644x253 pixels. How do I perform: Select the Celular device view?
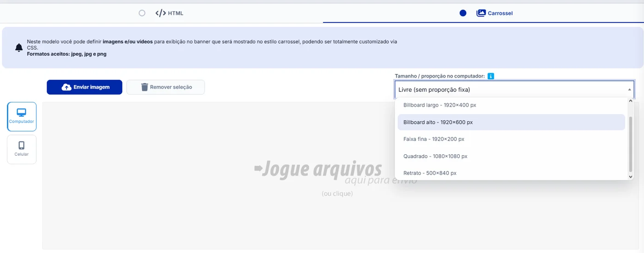pyautogui.click(x=22, y=149)
